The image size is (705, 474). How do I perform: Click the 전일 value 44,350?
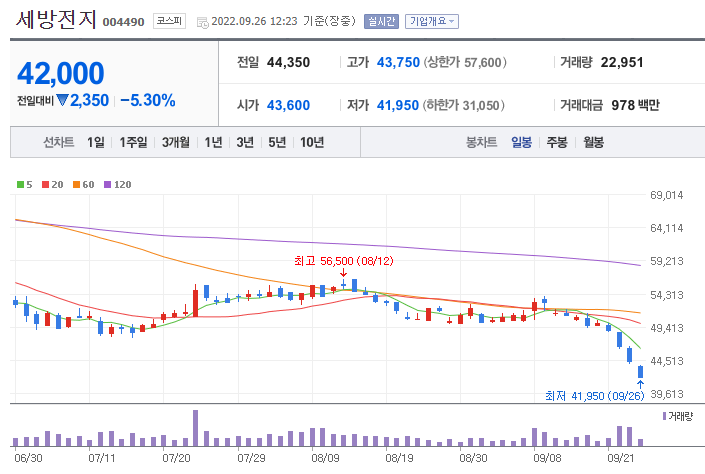[288, 62]
